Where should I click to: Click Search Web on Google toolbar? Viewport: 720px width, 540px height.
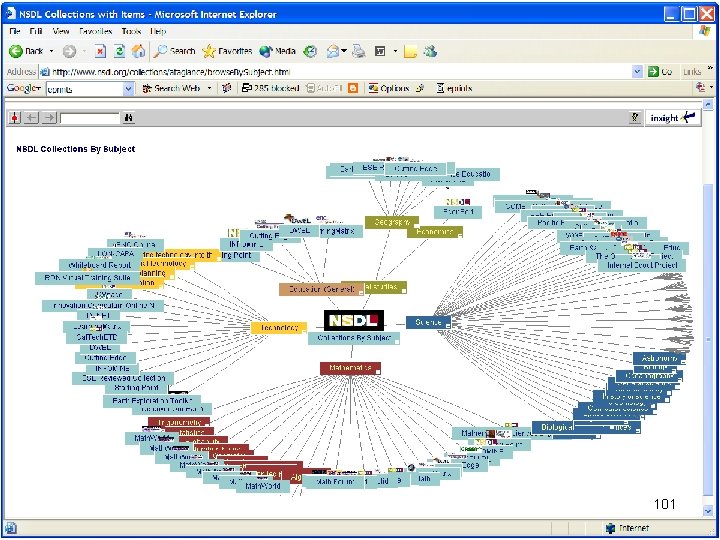[x=172, y=88]
